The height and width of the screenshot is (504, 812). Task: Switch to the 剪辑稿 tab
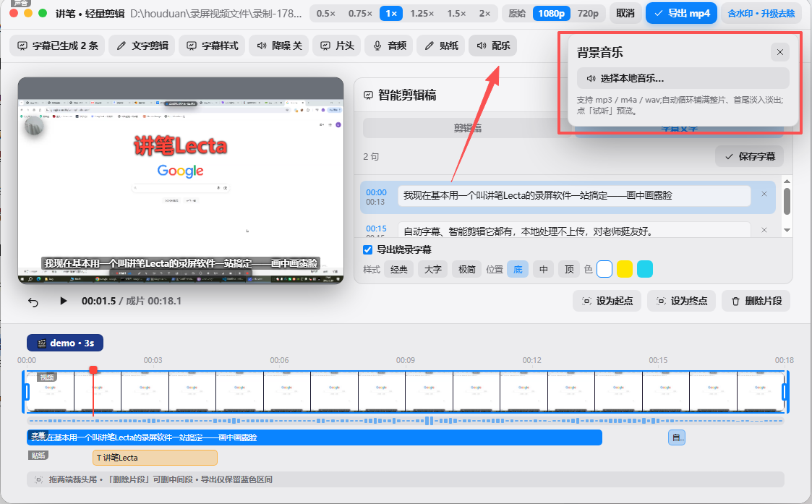pos(467,128)
